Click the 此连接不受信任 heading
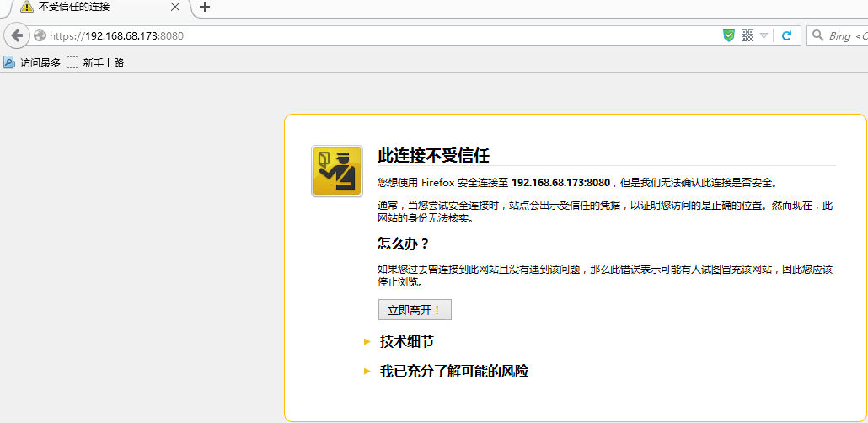 click(x=433, y=156)
